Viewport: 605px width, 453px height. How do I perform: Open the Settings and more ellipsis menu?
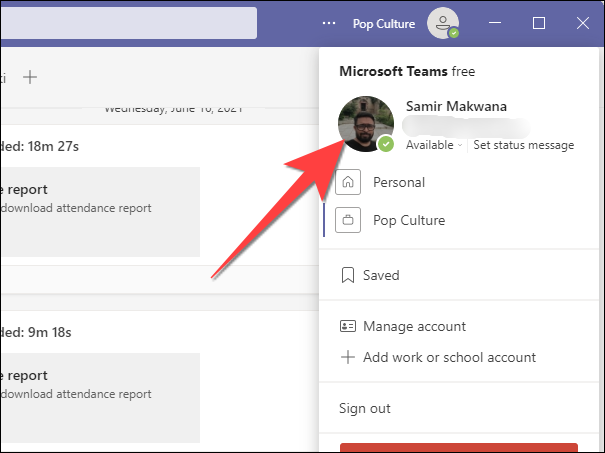tap(330, 23)
